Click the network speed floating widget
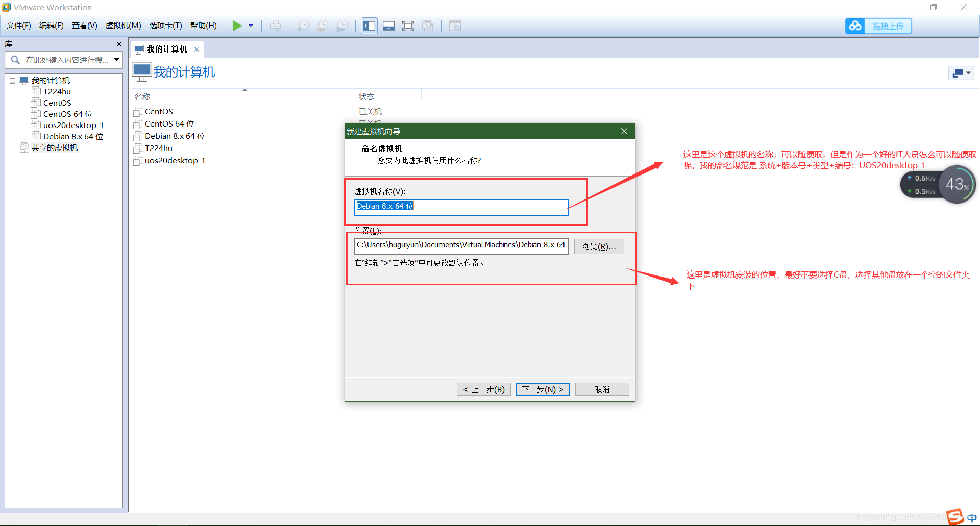The height and width of the screenshot is (526, 980). coord(937,185)
